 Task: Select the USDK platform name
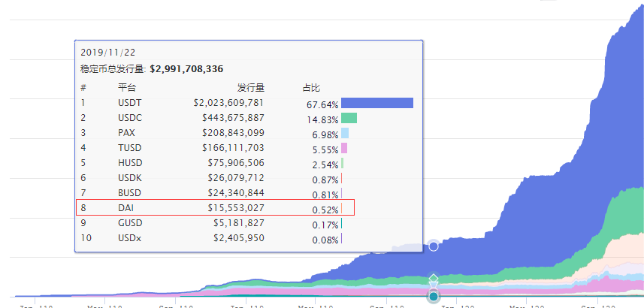(130, 178)
